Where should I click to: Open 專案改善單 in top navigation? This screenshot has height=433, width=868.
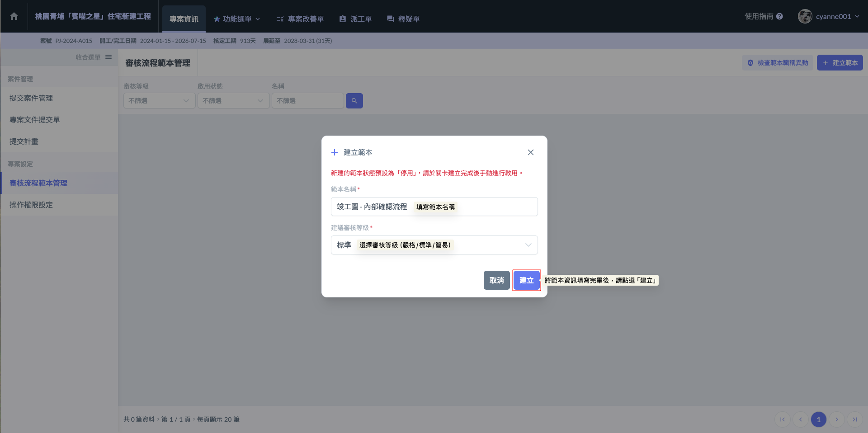click(300, 19)
